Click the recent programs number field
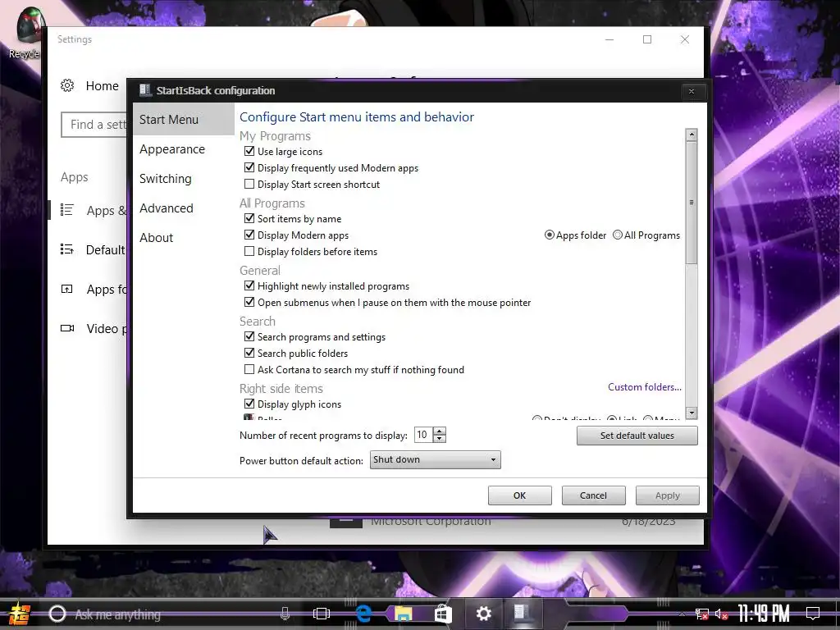 [x=424, y=435]
